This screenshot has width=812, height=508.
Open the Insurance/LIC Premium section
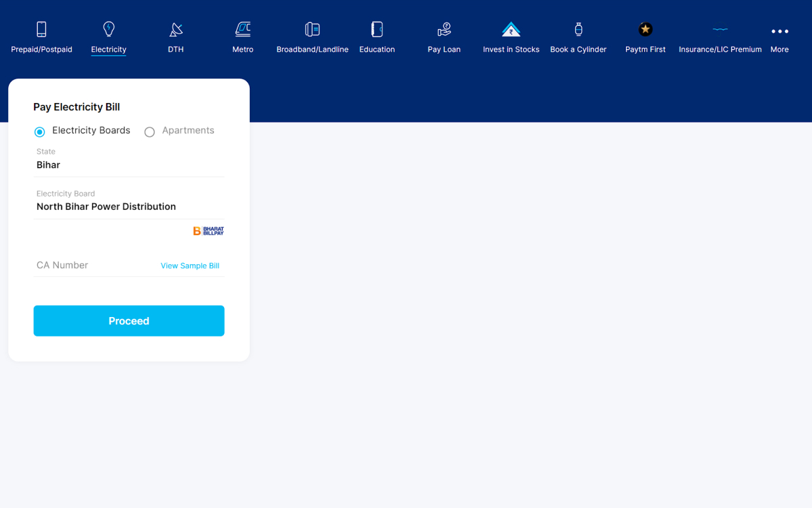pos(719,30)
